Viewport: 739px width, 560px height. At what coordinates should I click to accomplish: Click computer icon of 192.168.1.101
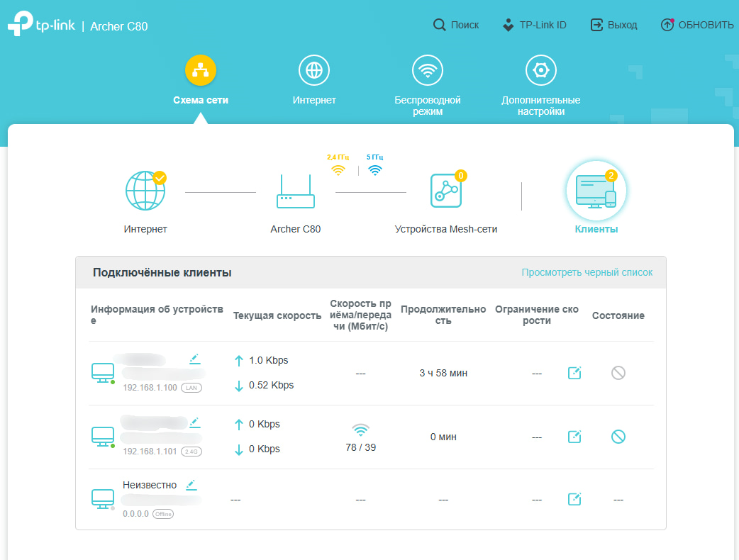(103, 437)
